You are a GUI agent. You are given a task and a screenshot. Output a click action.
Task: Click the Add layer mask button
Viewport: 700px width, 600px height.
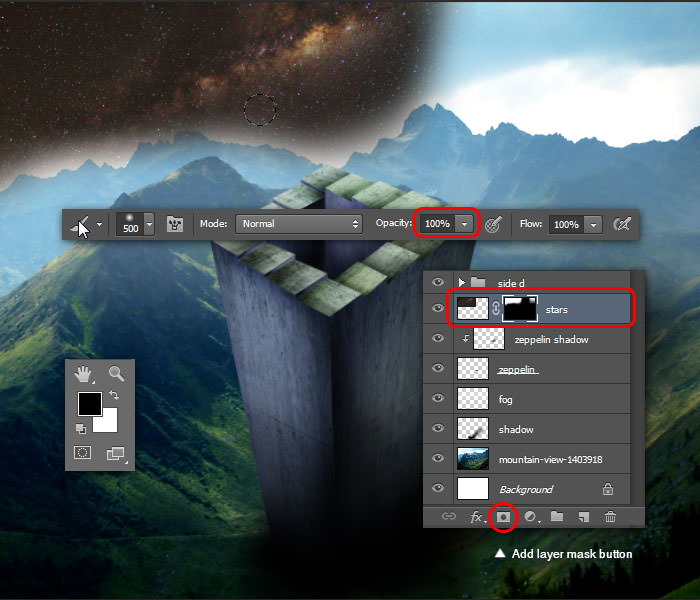pos(503,517)
